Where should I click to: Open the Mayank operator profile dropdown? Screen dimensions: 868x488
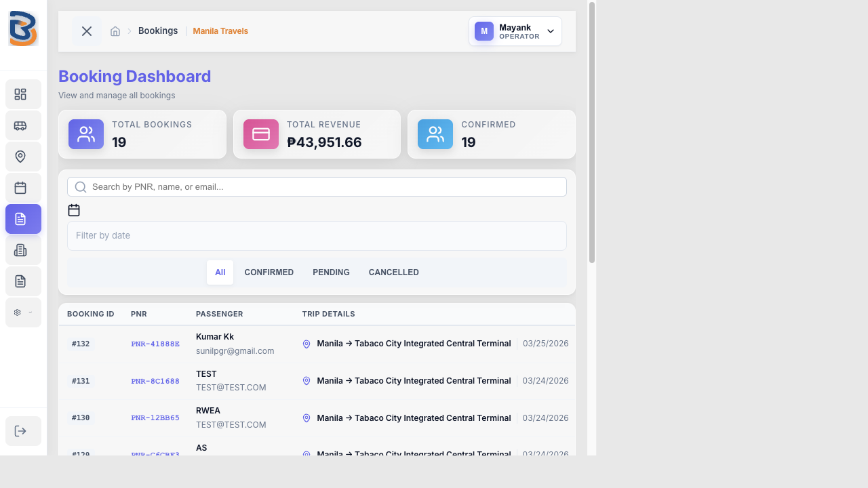515,31
